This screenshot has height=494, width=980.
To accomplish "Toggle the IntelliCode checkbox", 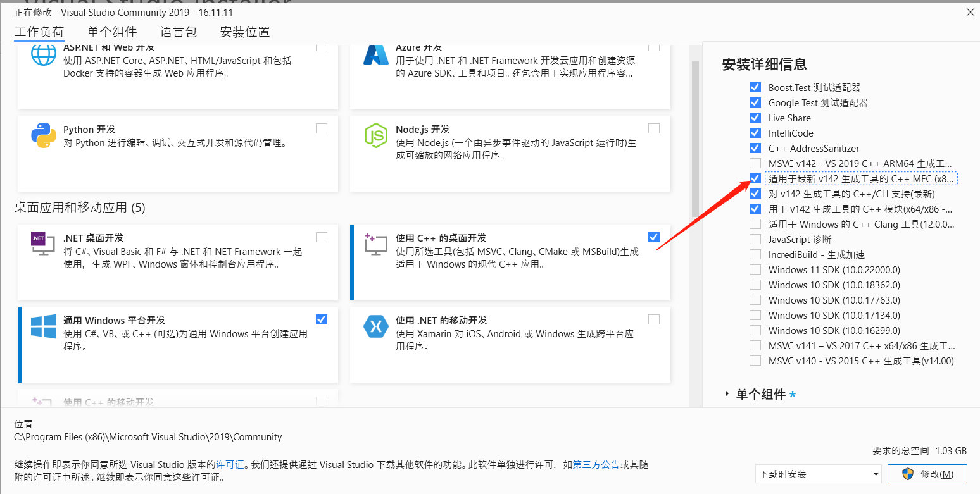I will (755, 133).
